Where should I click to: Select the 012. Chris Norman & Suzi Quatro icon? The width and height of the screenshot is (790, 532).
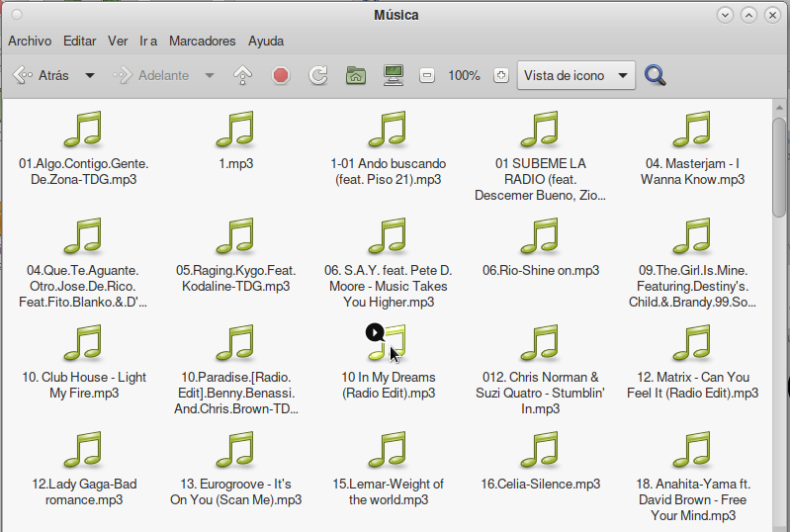(x=540, y=342)
